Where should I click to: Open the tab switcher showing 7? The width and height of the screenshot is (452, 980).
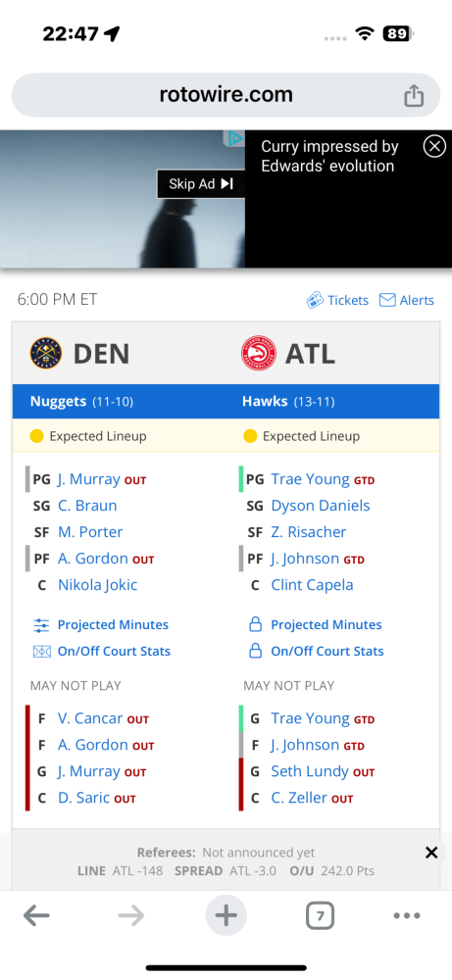click(320, 916)
